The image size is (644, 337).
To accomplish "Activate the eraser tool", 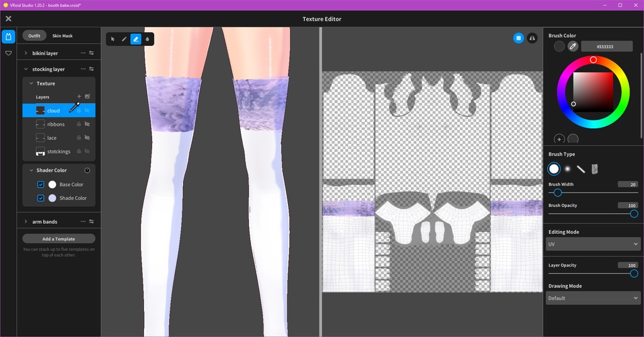I will coord(136,39).
